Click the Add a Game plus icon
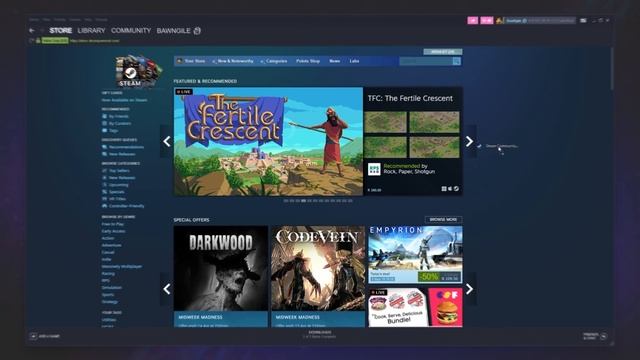This screenshot has width=640, height=360. (x=33, y=336)
